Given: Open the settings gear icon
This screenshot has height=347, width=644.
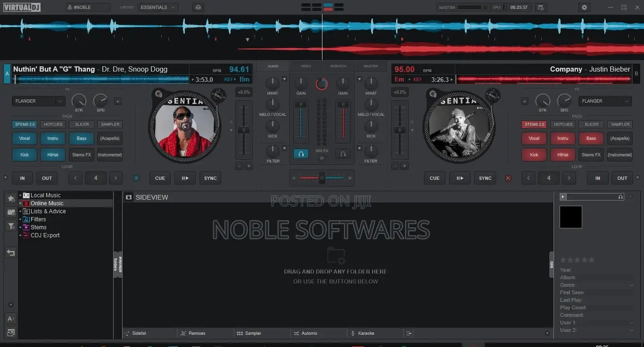Looking at the screenshot, I should tap(585, 7).
